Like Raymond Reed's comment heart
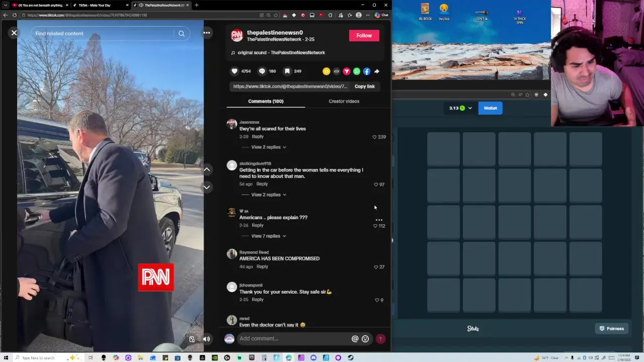Image resolution: width=644 pixels, height=362 pixels. click(x=376, y=267)
